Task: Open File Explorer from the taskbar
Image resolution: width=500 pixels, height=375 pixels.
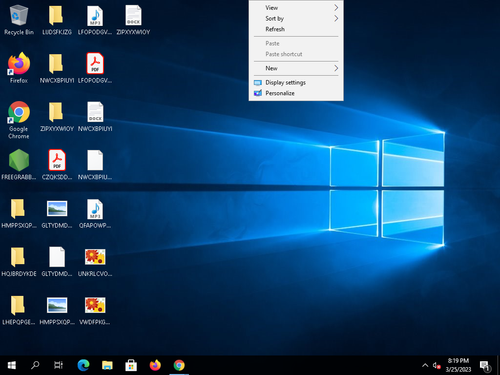Action: [x=107, y=365]
